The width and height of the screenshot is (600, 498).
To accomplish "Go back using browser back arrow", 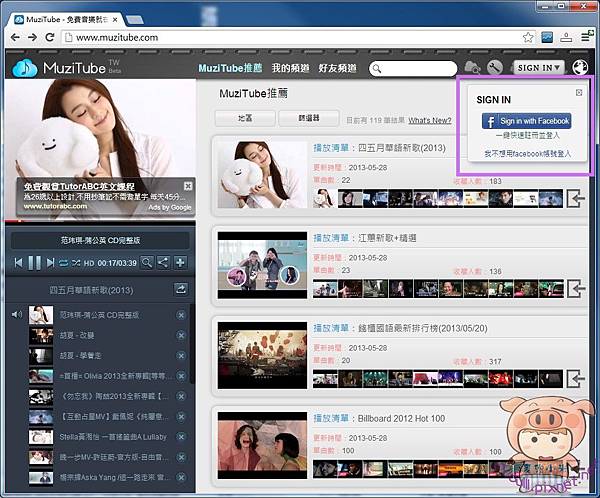I will pos(15,38).
